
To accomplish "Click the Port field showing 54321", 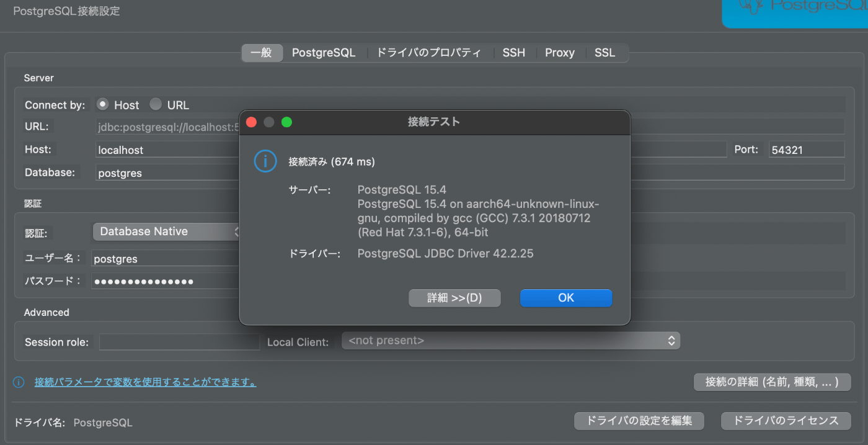I will point(807,150).
